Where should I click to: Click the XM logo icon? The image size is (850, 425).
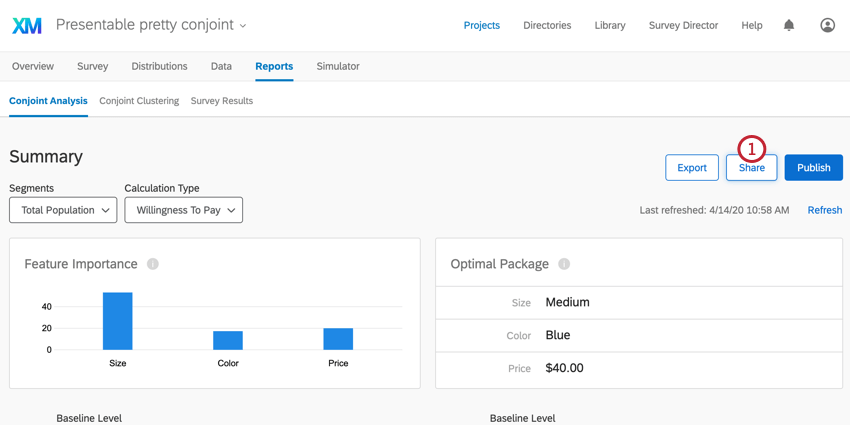(27, 26)
